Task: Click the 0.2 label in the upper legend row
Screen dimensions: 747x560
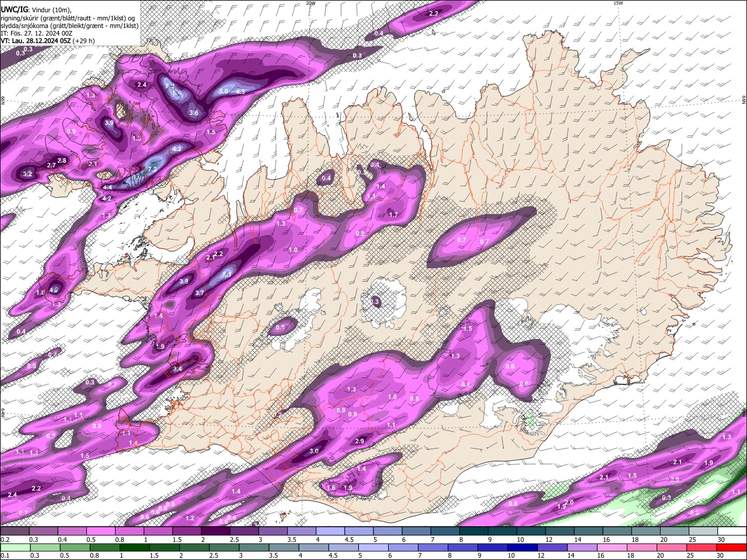Action: click(x=5, y=540)
